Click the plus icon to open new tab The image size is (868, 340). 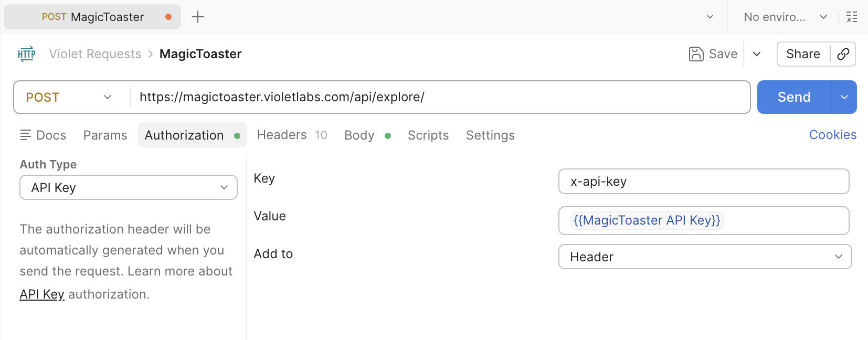pyautogui.click(x=198, y=17)
